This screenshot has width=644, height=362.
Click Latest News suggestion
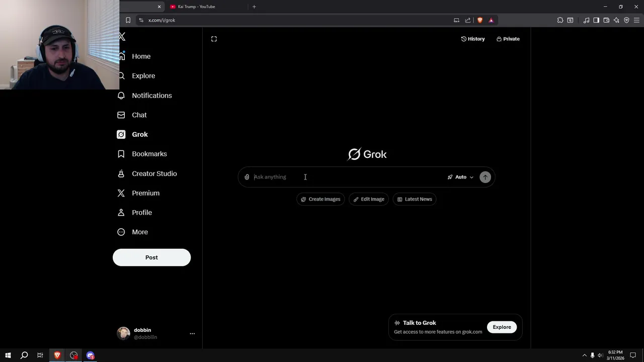coord(415,199)
